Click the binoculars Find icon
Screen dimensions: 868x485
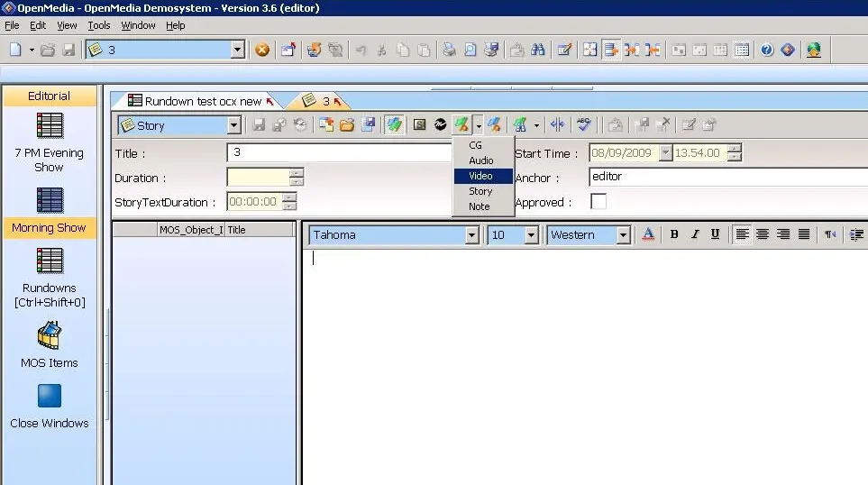[538, 50]
